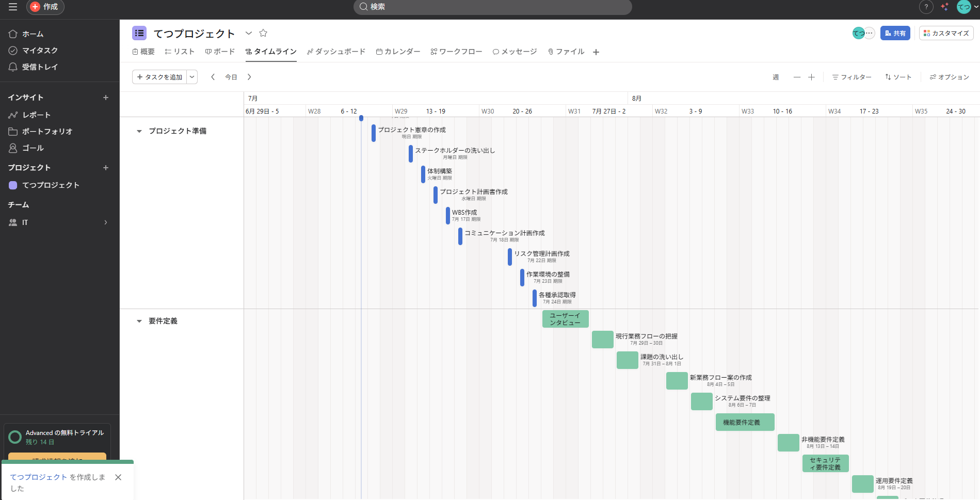Screen dimensions: 980x500
Task: Click the hamburger menu icon
Action: [x=13, y=7]
